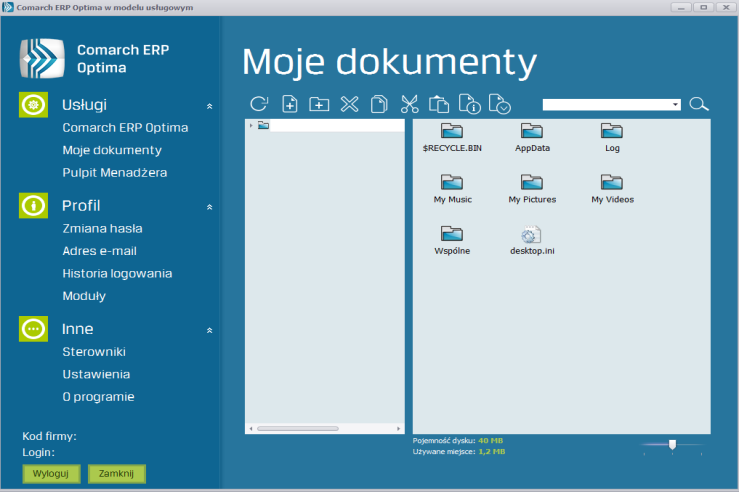Click the Kod firmy label
This screenshot has width=739, height=492.
click(49, 436)
